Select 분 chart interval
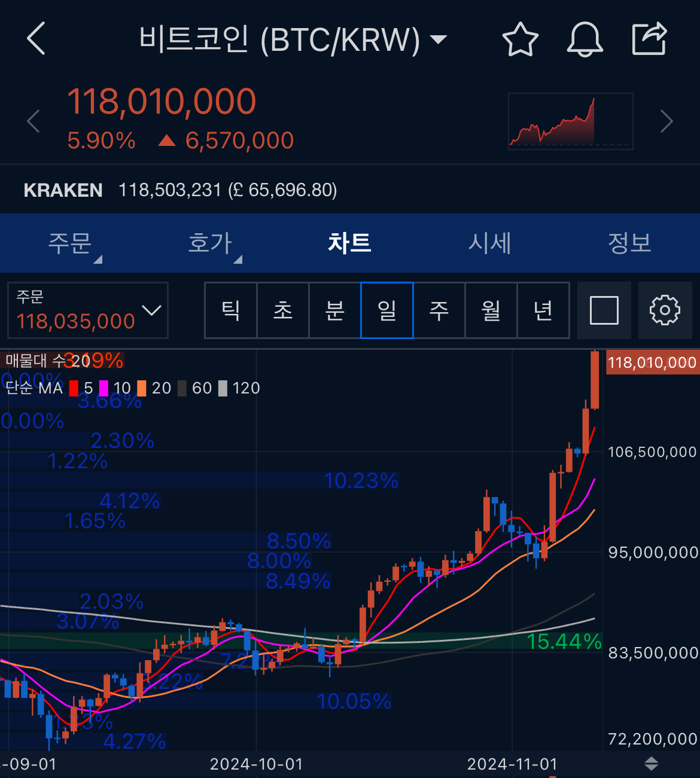 click(335, 310)
